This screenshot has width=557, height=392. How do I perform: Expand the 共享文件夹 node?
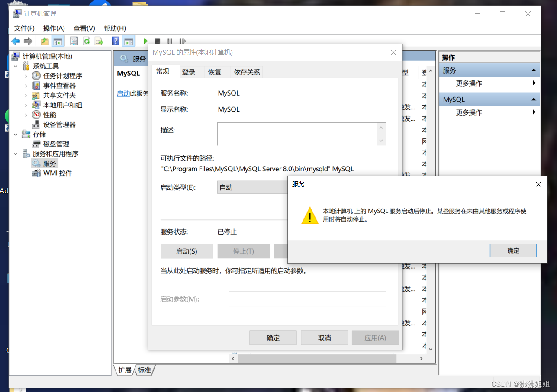[26, 95]
